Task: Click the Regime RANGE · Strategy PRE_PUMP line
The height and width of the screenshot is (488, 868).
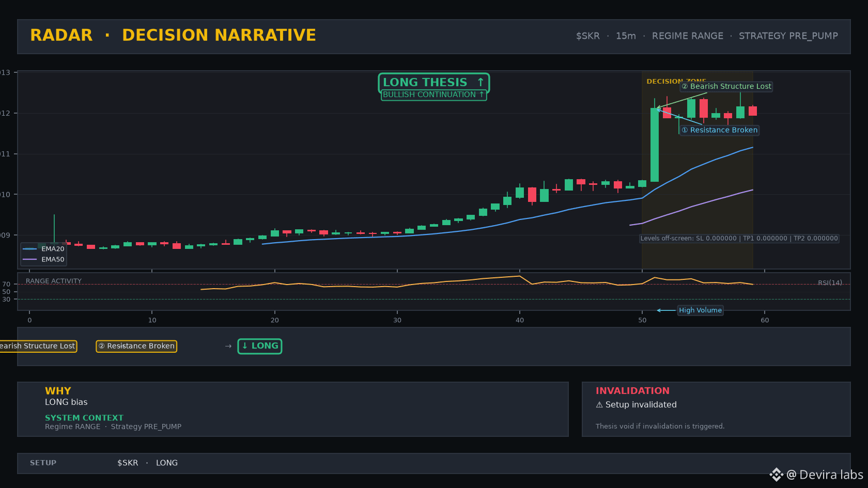Action: (113, 427)
